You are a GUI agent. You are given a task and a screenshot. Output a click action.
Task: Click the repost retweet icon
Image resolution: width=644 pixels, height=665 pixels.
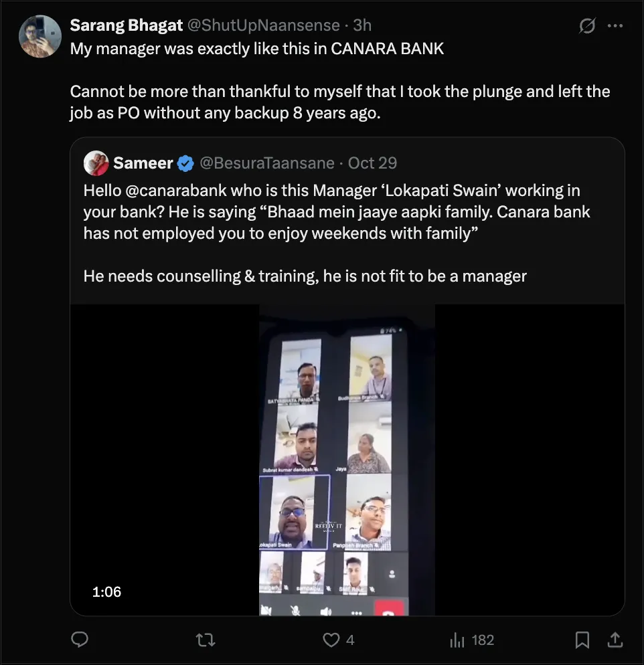click(206, 640)
